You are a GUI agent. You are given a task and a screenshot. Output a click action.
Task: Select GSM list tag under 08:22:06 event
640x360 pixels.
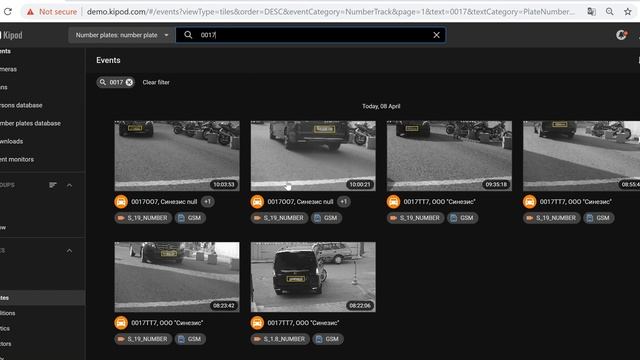point(328,339)
